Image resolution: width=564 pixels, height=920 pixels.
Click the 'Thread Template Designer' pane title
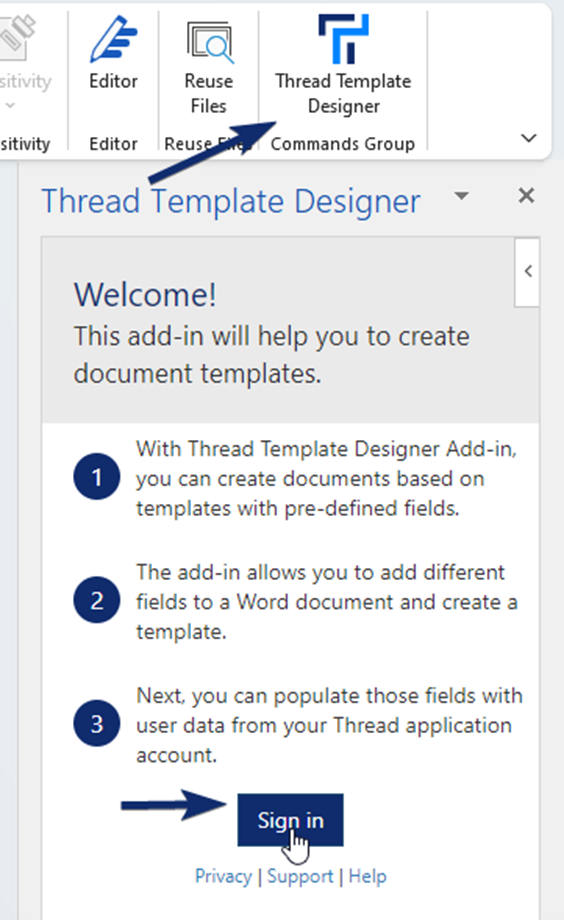(x=231, y=201)
